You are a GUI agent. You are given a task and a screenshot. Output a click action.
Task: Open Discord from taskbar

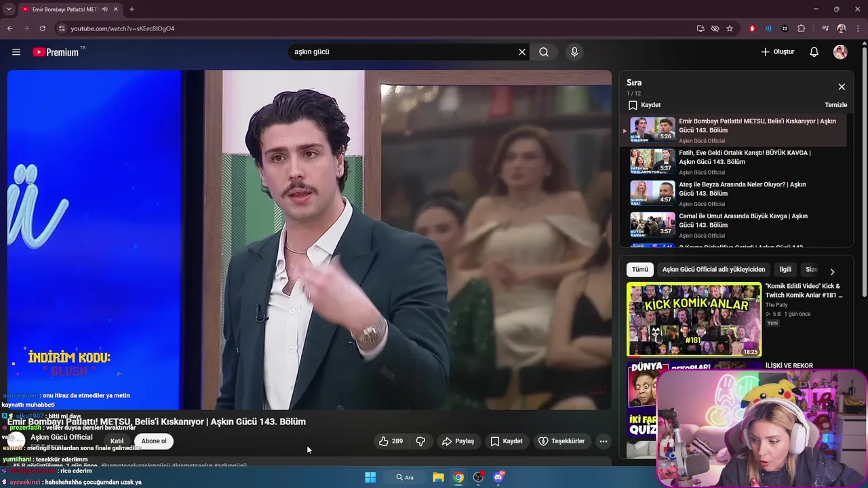[x=499, y=477]
